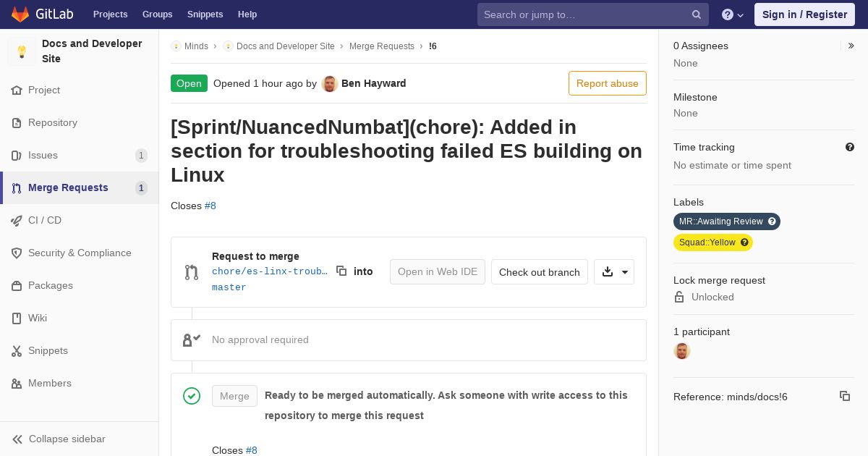868x456 pixels.
Task: Click Collapse sidebar text
Action: 67,439
